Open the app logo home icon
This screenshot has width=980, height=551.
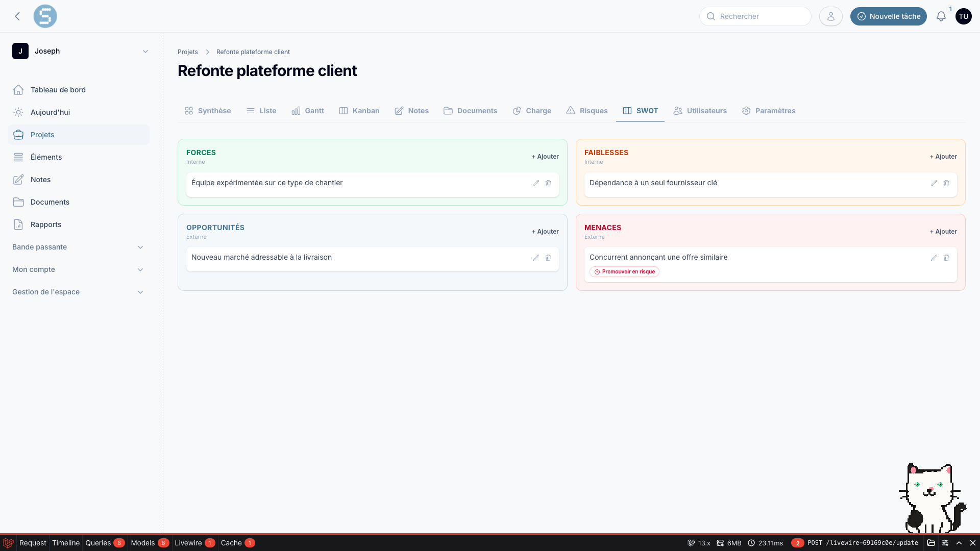[x=45, y=16]
